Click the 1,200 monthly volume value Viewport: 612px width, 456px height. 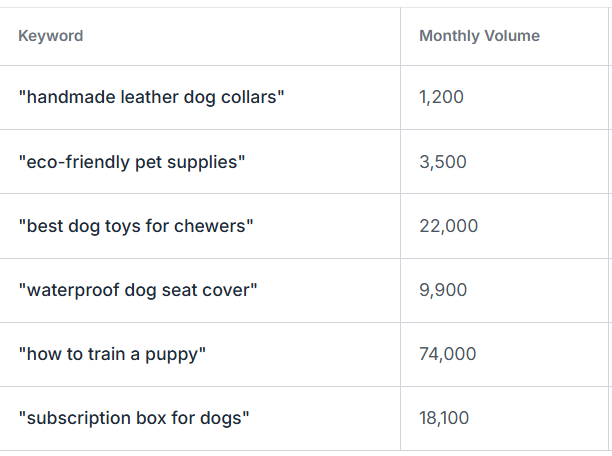click(x=442, y=98)
